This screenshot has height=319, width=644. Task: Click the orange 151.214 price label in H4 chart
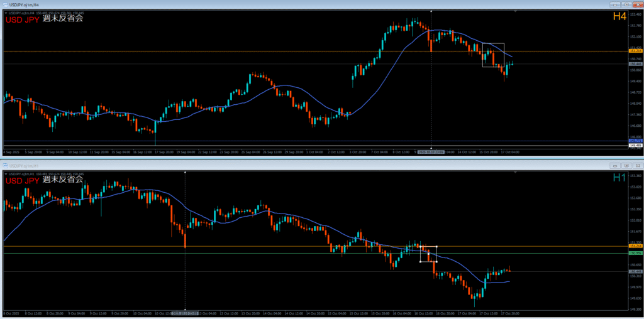pos(635,51)
